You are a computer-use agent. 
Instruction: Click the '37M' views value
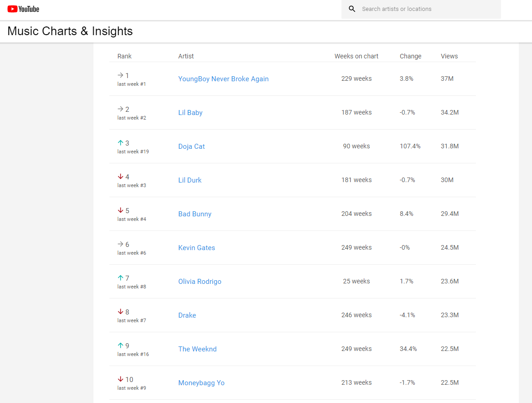point(447,79)
